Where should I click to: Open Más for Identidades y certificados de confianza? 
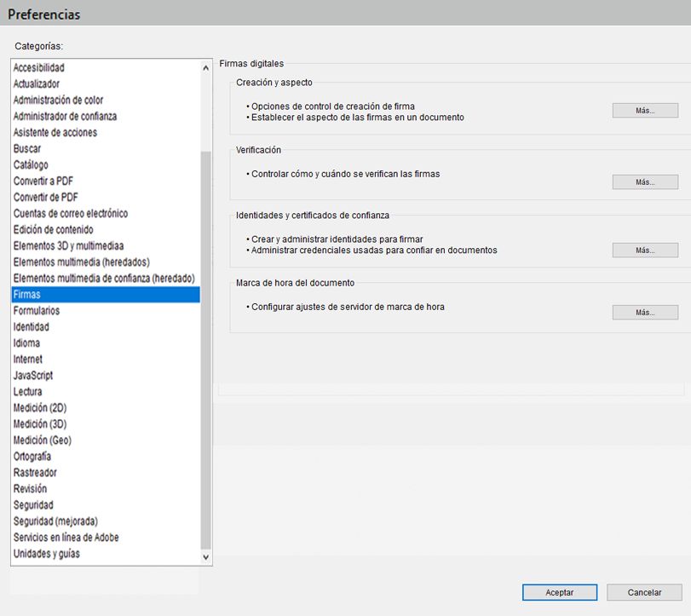pos(644,250)
